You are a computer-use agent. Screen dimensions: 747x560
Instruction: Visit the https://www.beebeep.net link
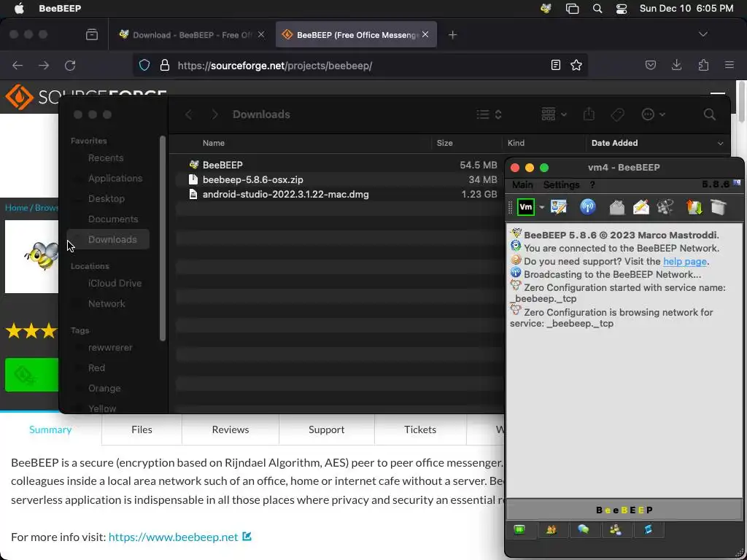pos(174,537)
